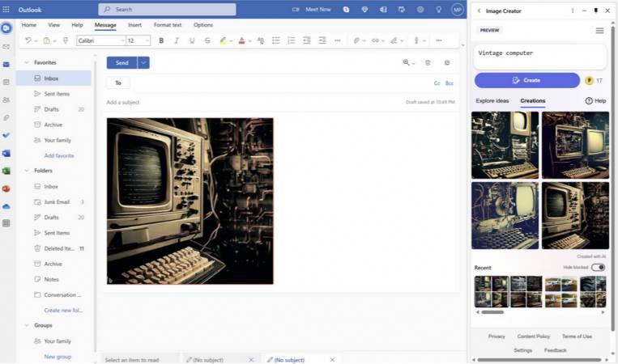Pin the Image Creator side panel
This screenshot has height=364, width=618.
[x=596, y=11]
